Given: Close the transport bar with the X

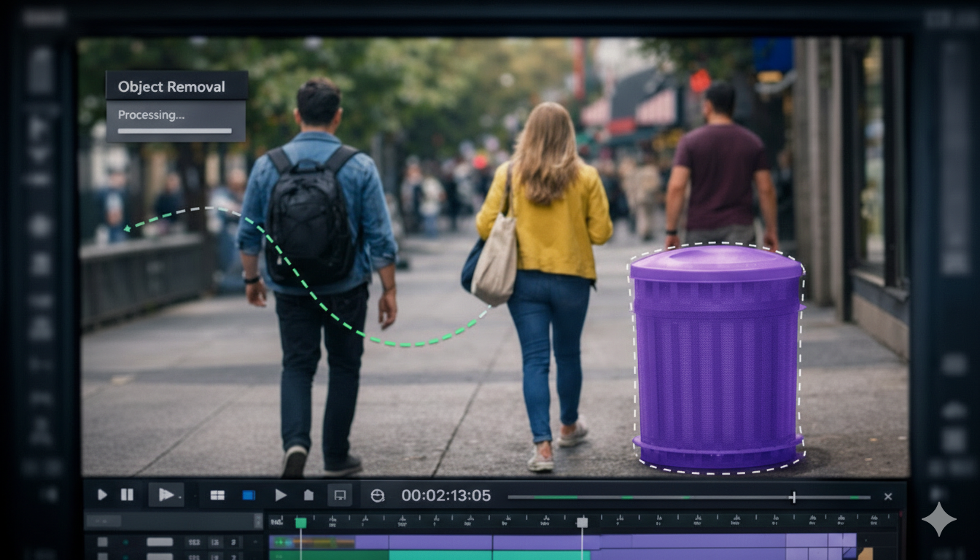Looking at the screenshot, I should (887, 497).
